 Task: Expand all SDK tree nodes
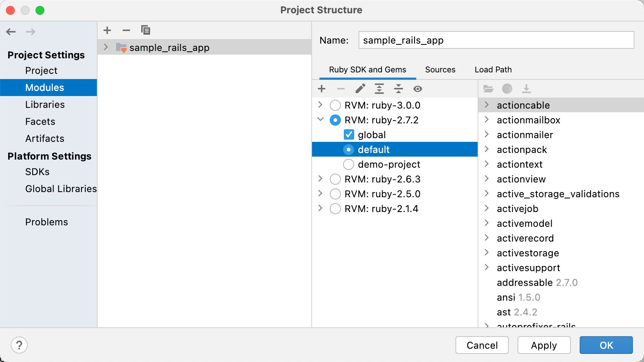379,89
